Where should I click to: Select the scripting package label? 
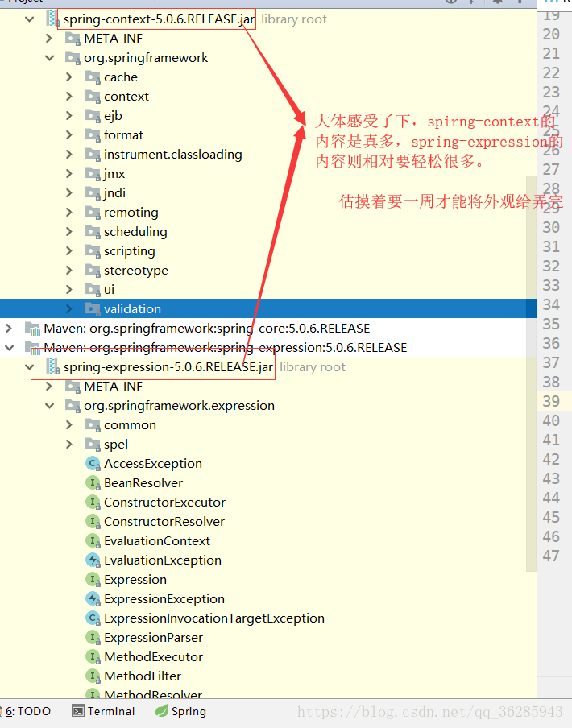[x=130, y=251]
